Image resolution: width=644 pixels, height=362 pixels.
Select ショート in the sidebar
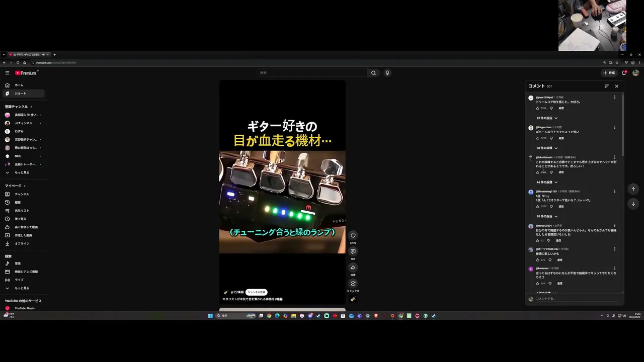tap(24, 94)
